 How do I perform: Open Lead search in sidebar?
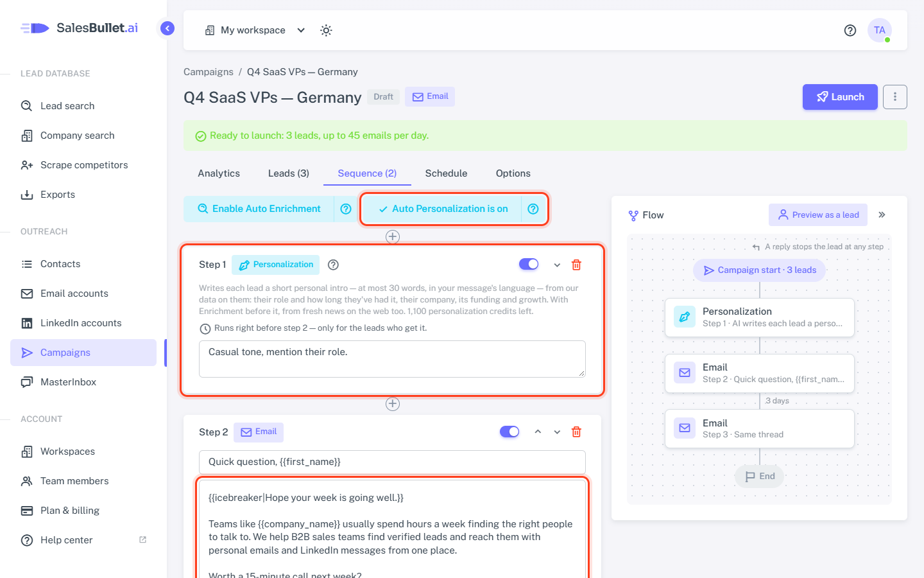[x=83, y=106]
